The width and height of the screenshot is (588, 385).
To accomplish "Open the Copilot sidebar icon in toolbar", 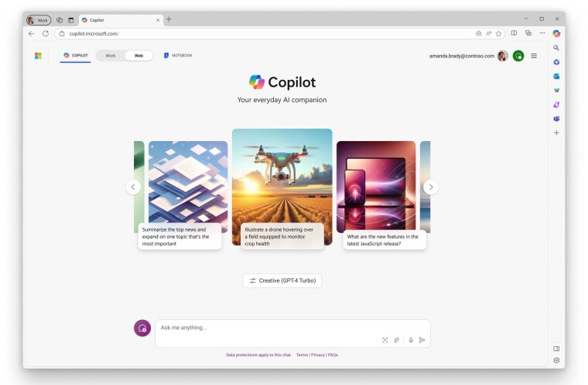I will [x=556, y=33].
